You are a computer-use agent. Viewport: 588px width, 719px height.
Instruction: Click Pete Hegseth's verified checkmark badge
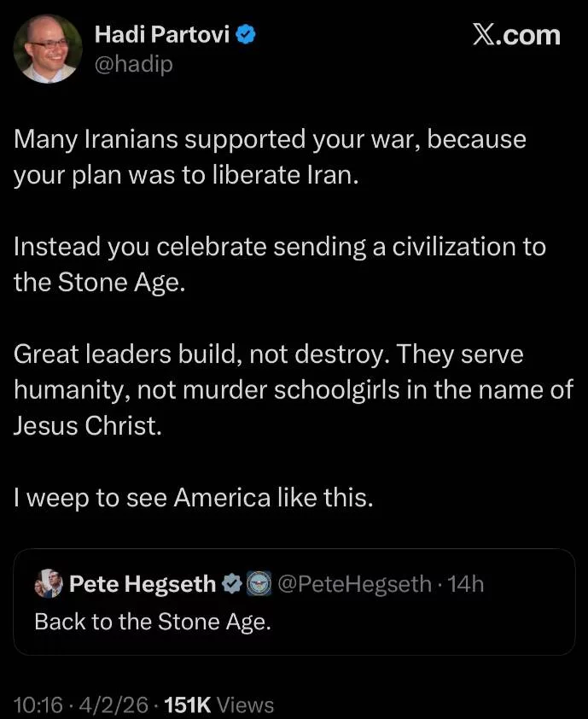231,584
